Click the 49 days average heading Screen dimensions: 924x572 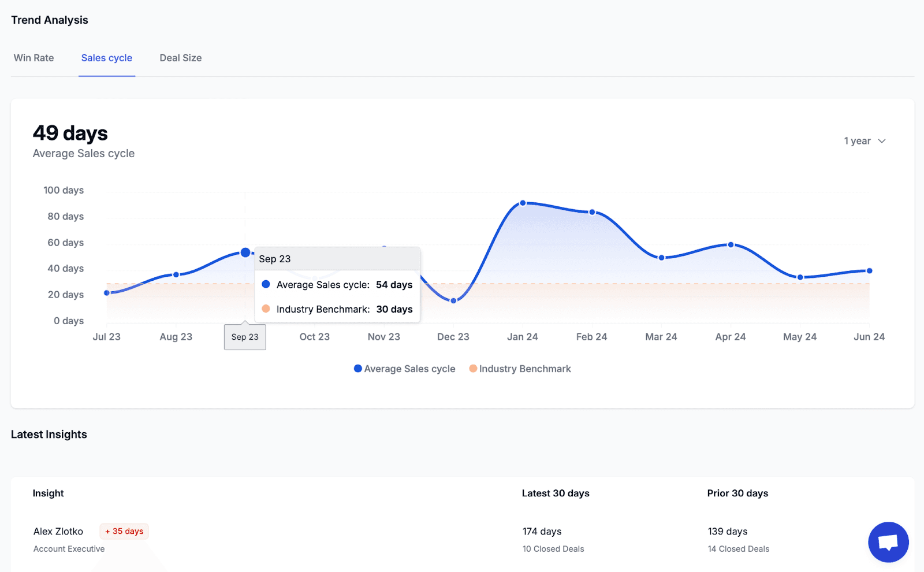click(x=69, y=133)
